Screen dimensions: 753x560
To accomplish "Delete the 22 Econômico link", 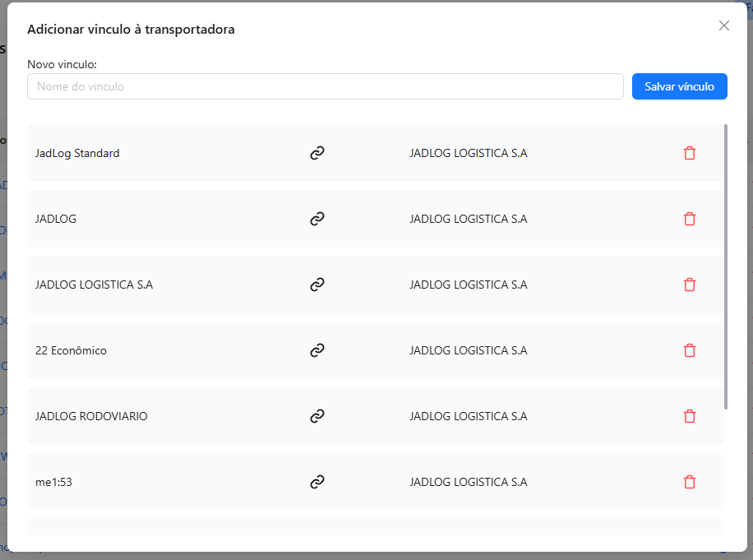I will [x=690, y=350].
